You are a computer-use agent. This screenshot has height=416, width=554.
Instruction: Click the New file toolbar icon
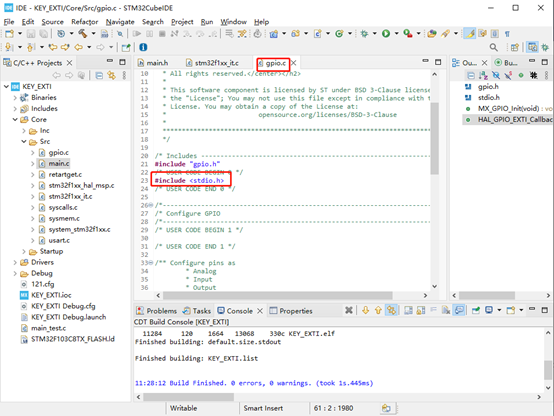click(x=10, y=34)
